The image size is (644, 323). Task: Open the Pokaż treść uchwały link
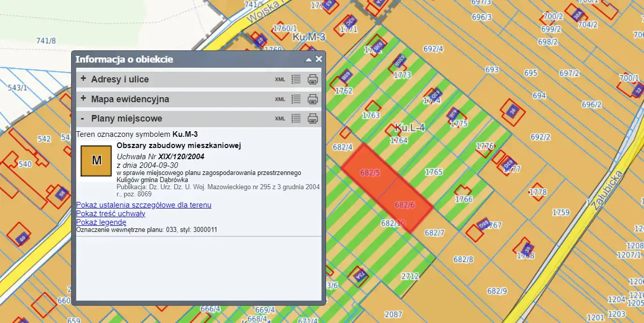(111, 214)
